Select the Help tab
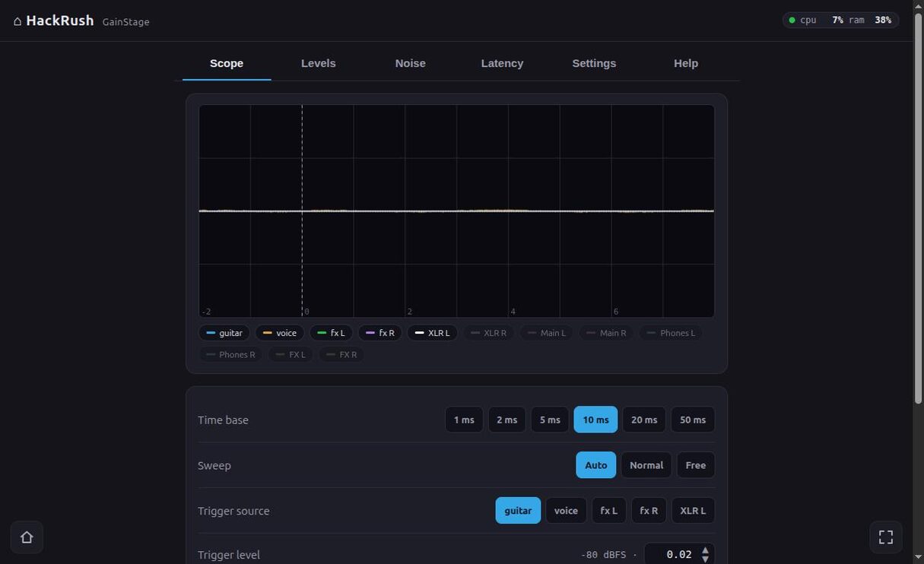The image size is (924, 564). 686,63
